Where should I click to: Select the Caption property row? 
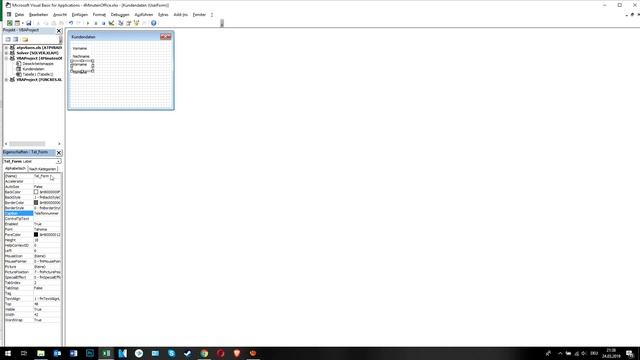click(x=33, y=213)
